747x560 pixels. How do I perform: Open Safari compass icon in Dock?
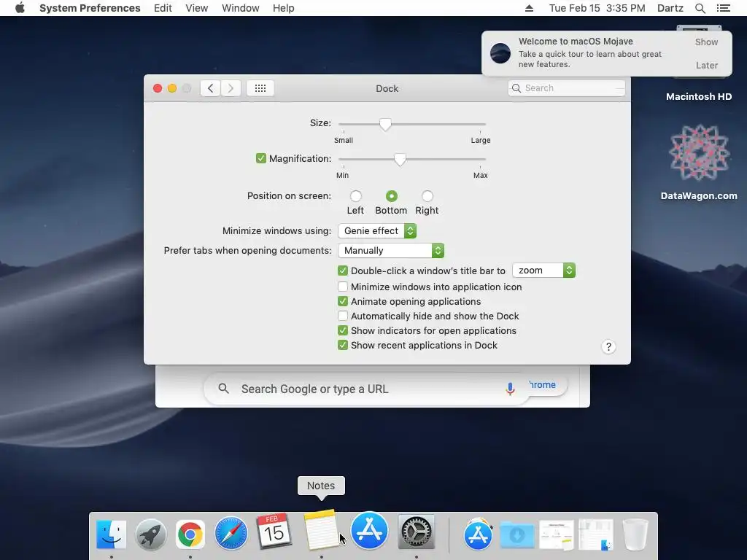231,533
